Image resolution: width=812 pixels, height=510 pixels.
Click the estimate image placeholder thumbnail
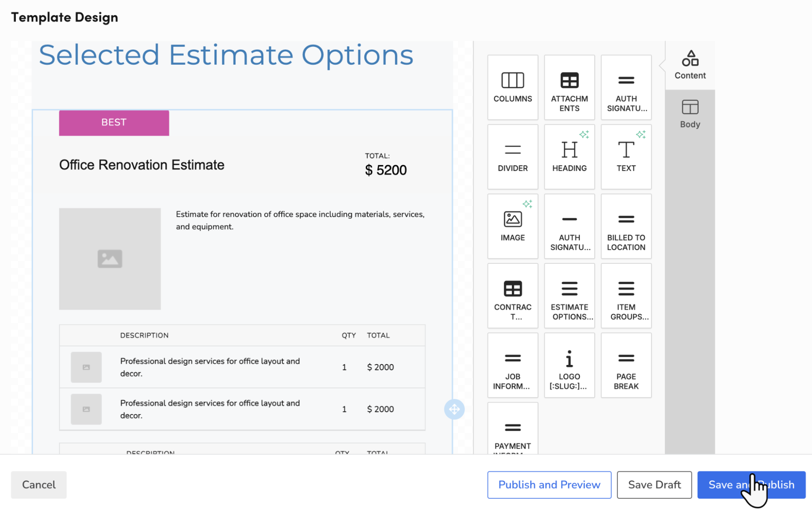110,259
